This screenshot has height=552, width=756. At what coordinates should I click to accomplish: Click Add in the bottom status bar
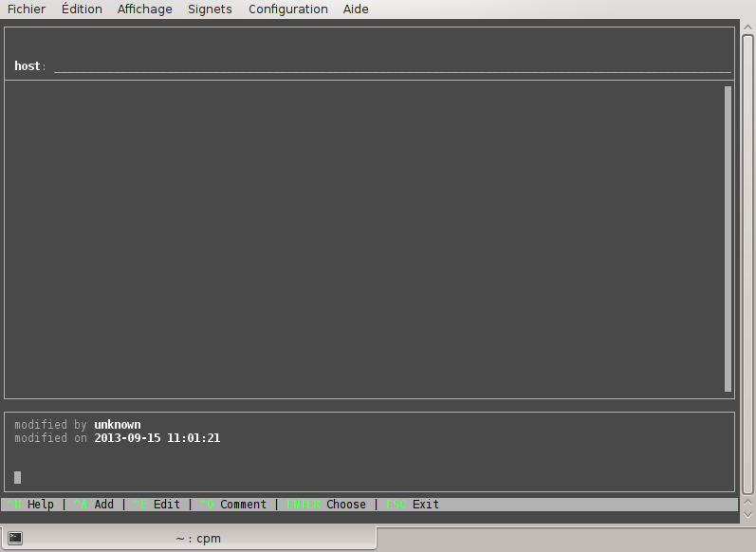coord(103,505)
